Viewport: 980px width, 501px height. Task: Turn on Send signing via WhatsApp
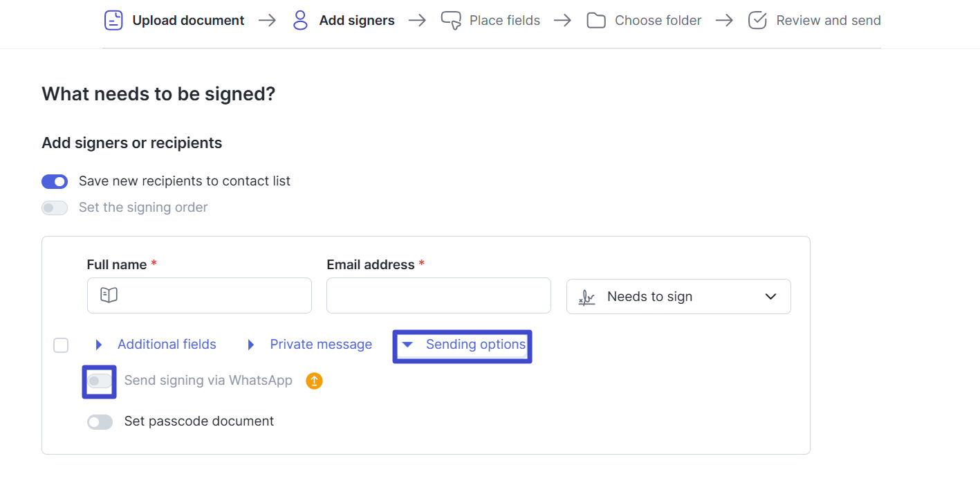click(100, 381)
